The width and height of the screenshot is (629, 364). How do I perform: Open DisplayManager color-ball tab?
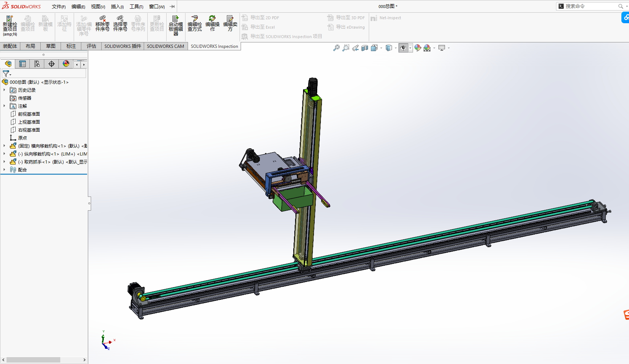click(66, 64)
